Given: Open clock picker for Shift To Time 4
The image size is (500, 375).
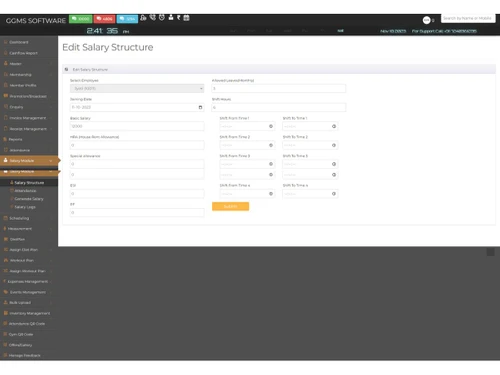Looking at the screenshot, I should (334, 194).
